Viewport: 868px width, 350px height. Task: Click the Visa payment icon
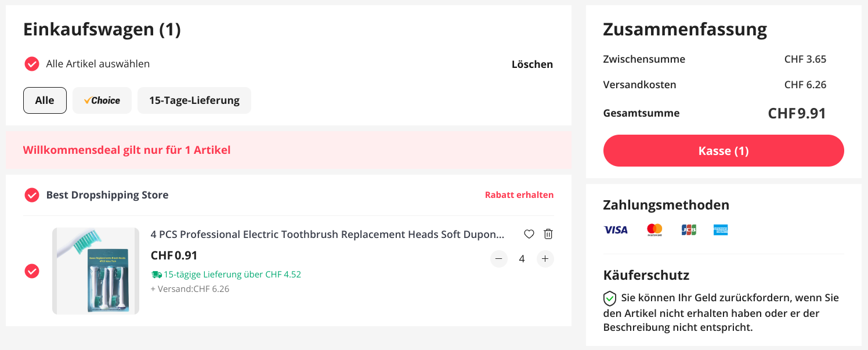616,230
